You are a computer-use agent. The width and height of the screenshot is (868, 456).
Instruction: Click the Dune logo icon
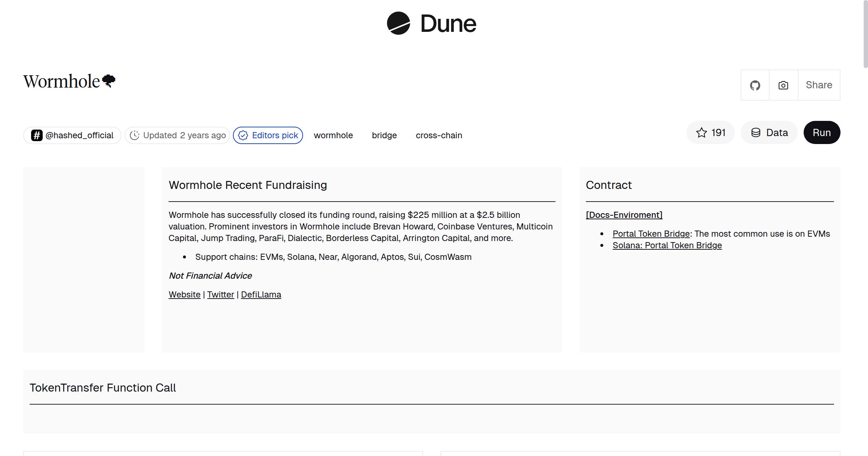[x=398, y=24]
